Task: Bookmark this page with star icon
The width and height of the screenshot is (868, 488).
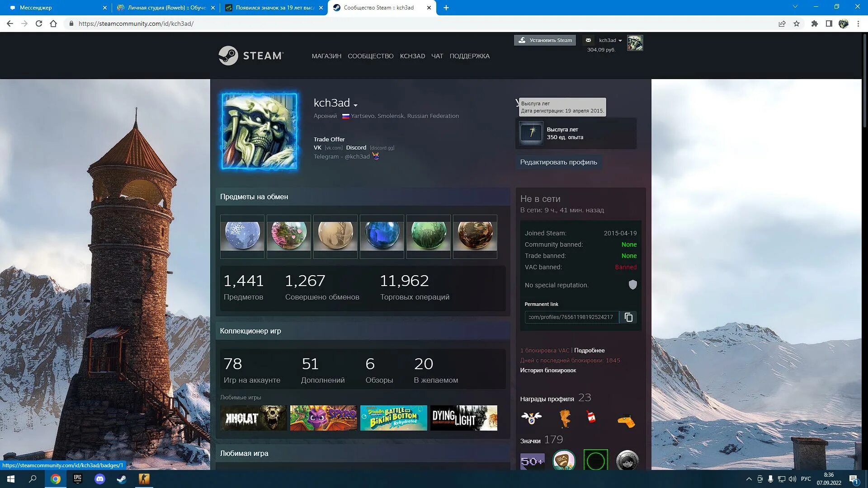Action: tap(797, 23)
